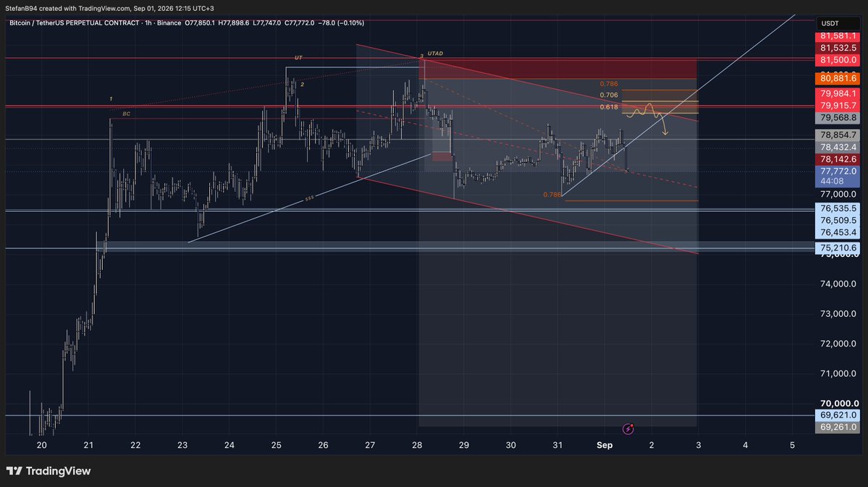Click the bold 70,000.0 axis price

[x=839, y=404]
